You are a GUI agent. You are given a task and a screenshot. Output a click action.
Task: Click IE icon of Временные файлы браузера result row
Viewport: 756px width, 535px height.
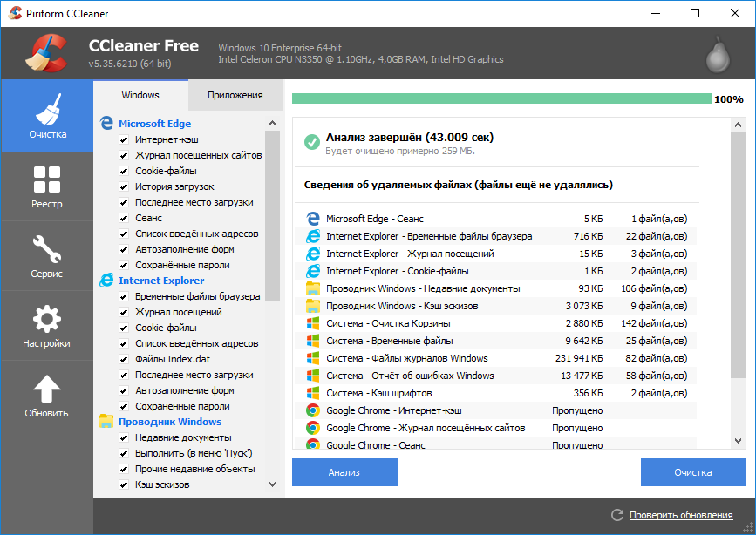pyautogui.click(x=313, y=236)
